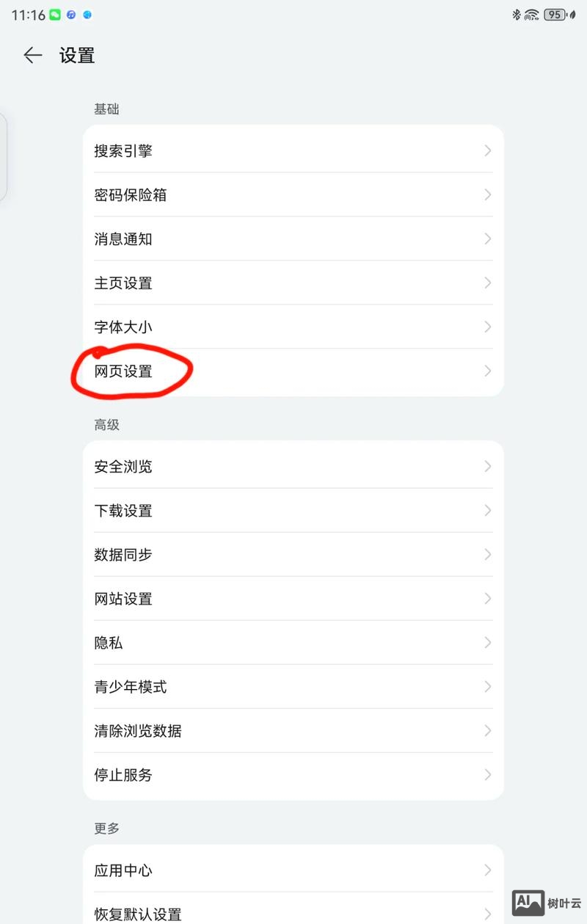Tap the battery 95 indicator
The height and width of the screenshot is (924, 587).
click(555, 14)
